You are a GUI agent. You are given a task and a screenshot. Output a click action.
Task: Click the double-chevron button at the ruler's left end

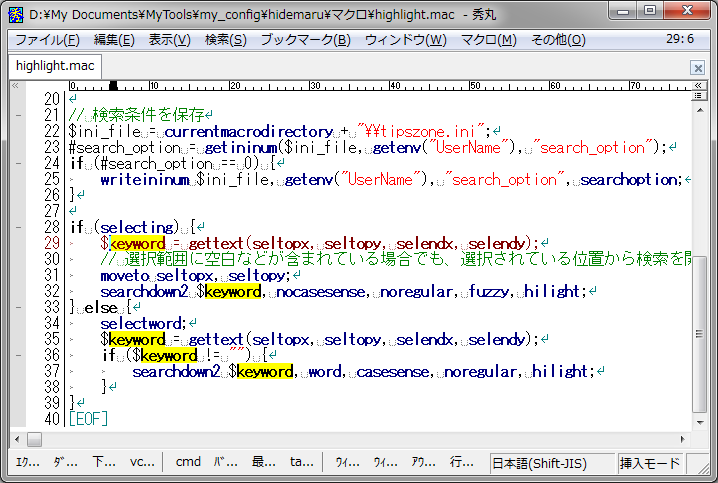click(15, 86)
